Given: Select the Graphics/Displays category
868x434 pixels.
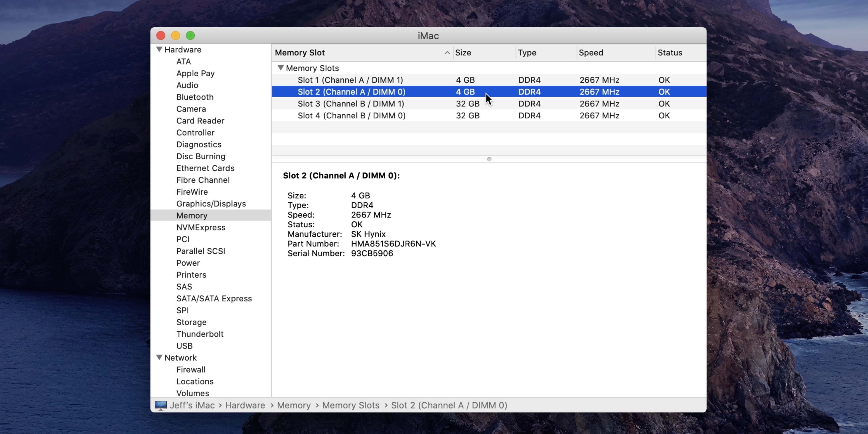Looking at the screenshot, I should [x=211, y=203].
